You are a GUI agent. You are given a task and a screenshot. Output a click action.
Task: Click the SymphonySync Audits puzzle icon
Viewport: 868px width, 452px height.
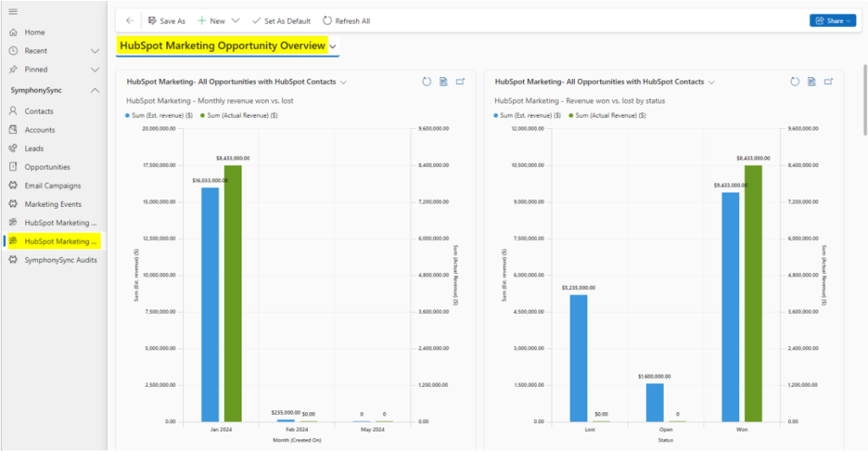pos(14,259)
